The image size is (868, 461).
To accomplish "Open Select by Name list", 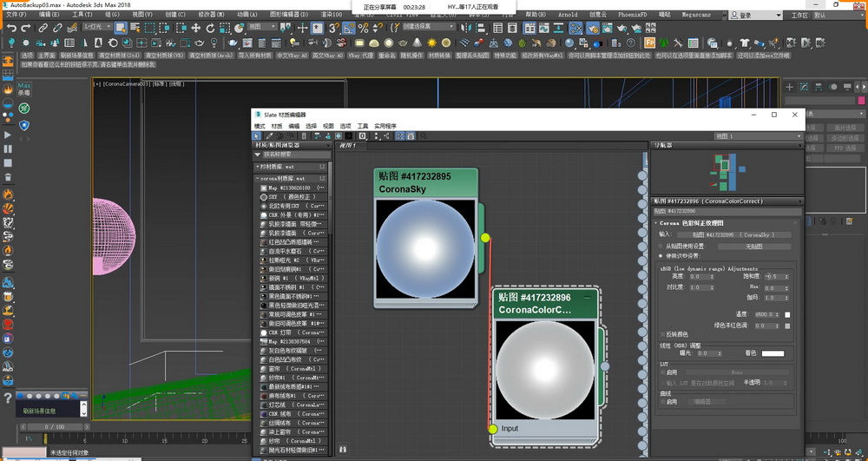I will pyautogui.click(x=135, y=28).
